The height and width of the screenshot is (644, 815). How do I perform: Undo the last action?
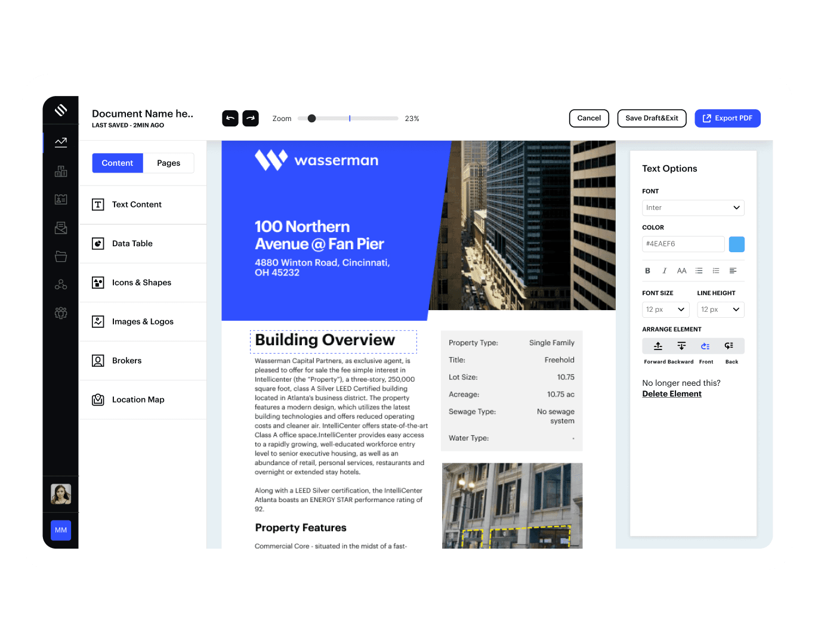click(230, 118)
